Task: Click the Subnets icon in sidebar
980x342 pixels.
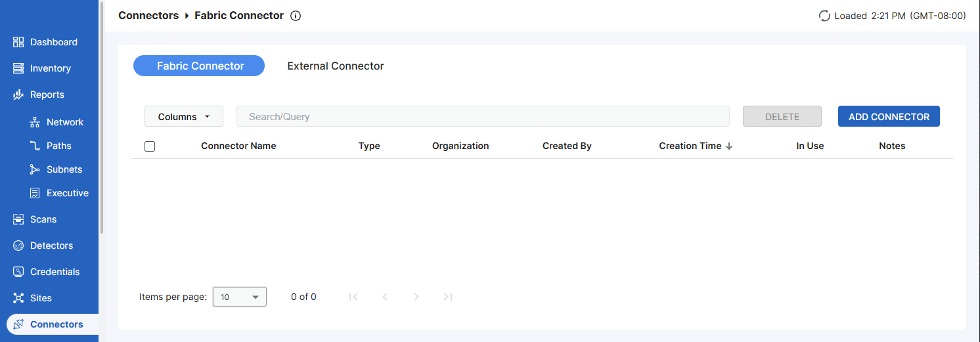Action: (x=35, y=169)
